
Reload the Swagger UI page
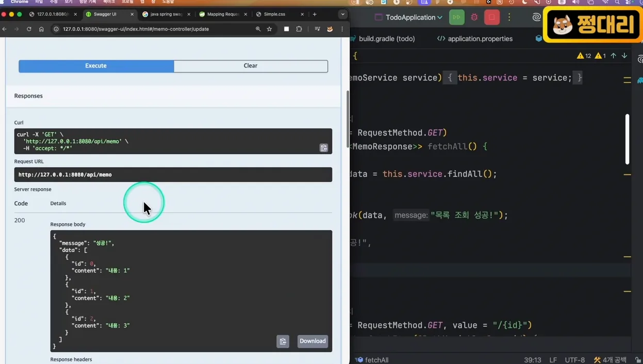(x=29, y=29)
